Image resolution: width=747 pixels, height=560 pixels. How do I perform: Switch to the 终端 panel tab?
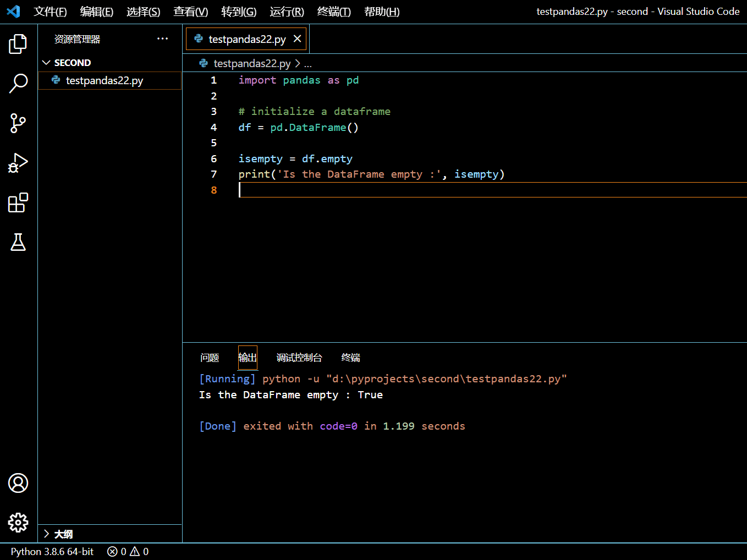pyautogui.click(x=350, y=358)
